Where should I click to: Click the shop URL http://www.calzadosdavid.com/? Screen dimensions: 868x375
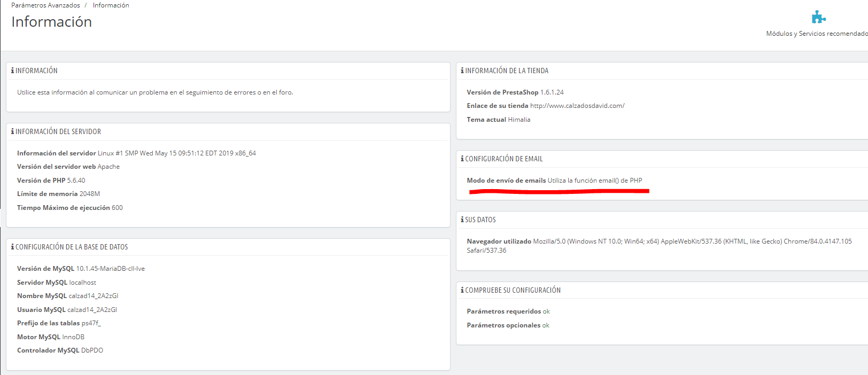577,106
